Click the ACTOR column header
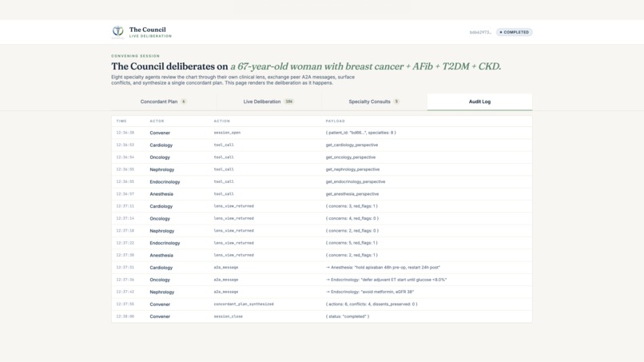This screenshot has width=644, height=362. [157, 121]
